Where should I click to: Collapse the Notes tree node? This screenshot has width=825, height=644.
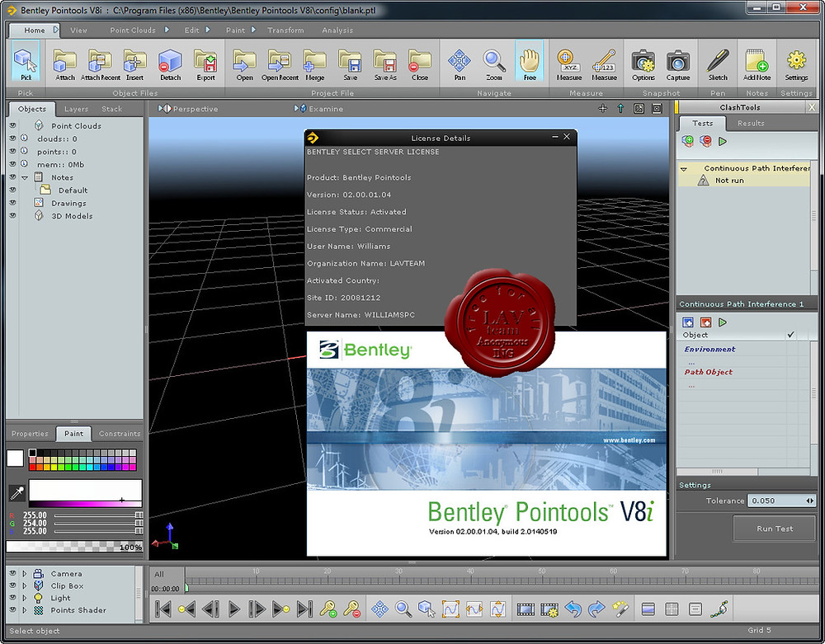[x=25, y=177]
